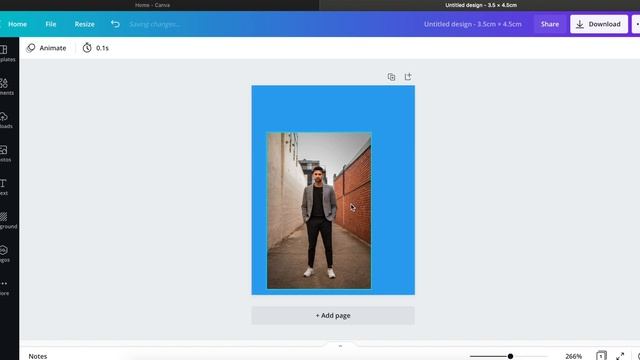Enter fullscreen presentation mode

click(620, 356)
